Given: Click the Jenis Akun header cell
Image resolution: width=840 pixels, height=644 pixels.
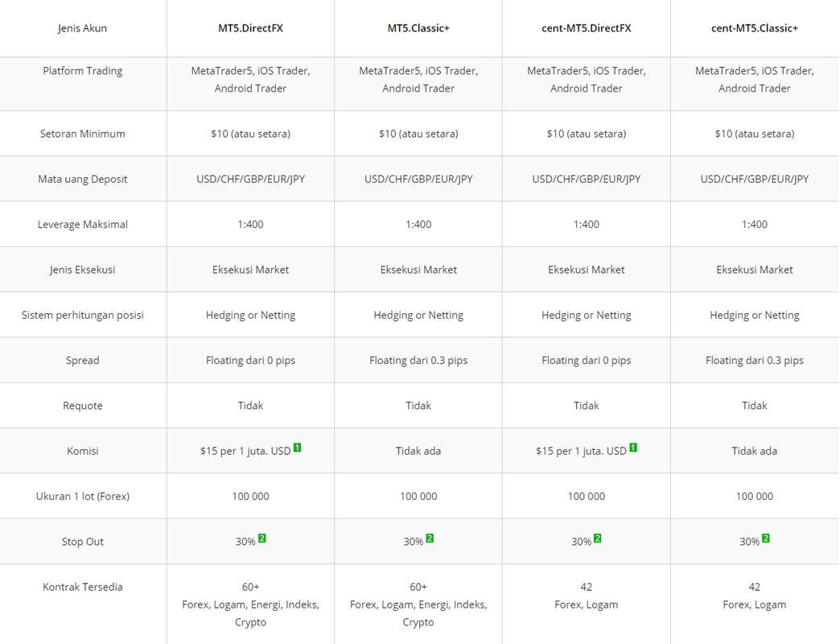Looking at the screenshot, I should tap(83, 28).
